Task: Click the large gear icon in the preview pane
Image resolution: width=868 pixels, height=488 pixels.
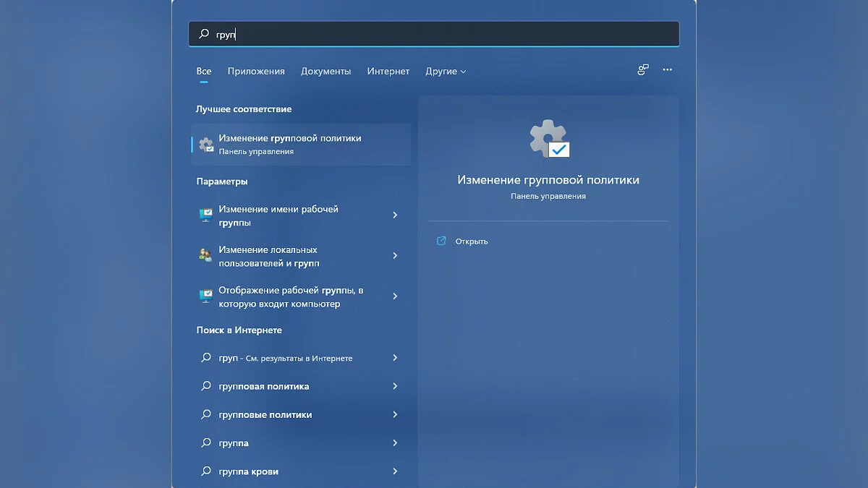Action: point(549,139)
